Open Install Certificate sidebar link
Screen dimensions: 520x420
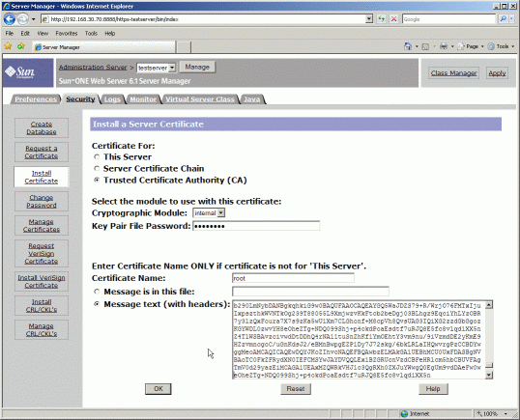coord(42,177)
